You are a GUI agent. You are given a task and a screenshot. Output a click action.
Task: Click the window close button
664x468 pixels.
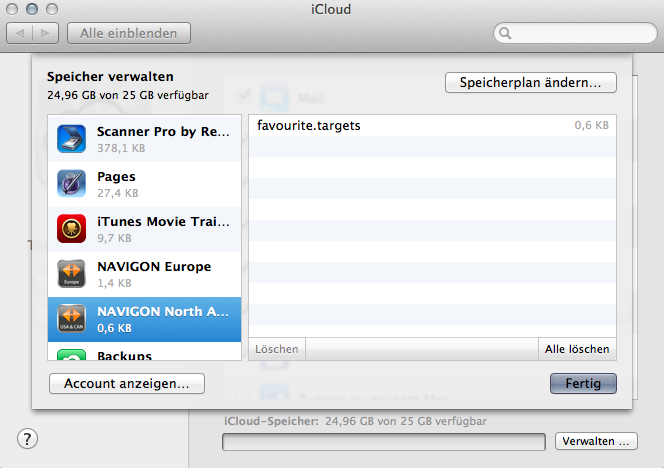(12, 9)
